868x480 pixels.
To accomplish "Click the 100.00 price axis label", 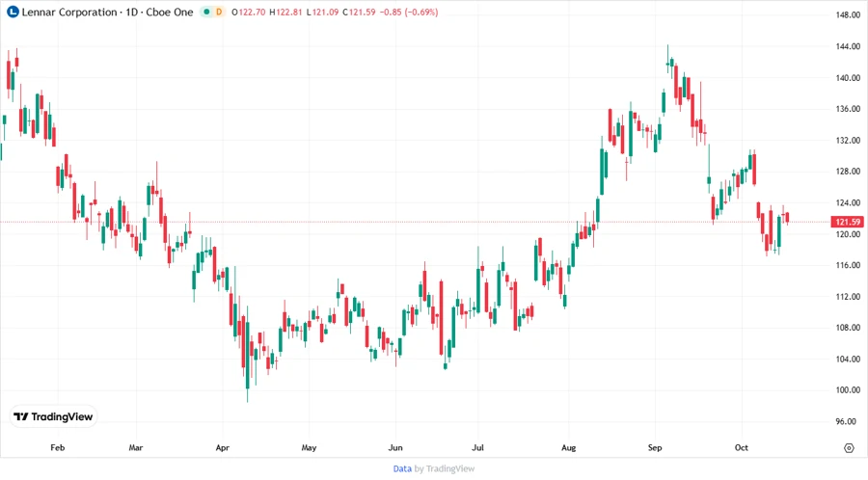I will pos(848,390).
